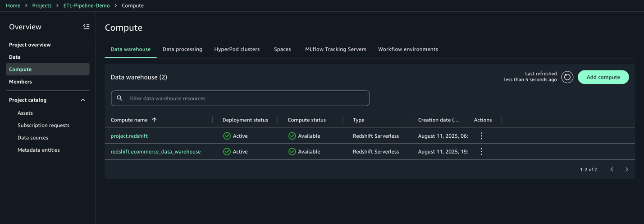Sort by Compute name arrow
Screen dimensions: 644x224
click(154, 120)
